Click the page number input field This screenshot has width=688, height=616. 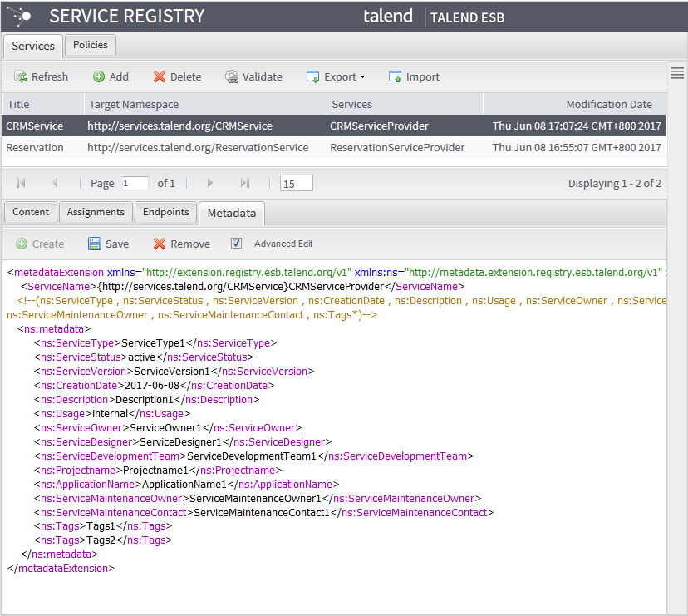point(135,183)
